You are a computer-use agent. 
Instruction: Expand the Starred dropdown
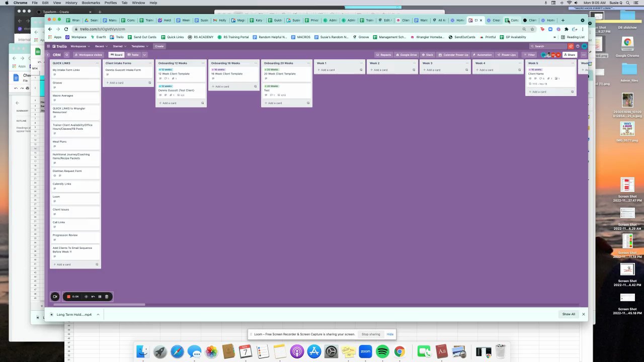tap(119, 46)
